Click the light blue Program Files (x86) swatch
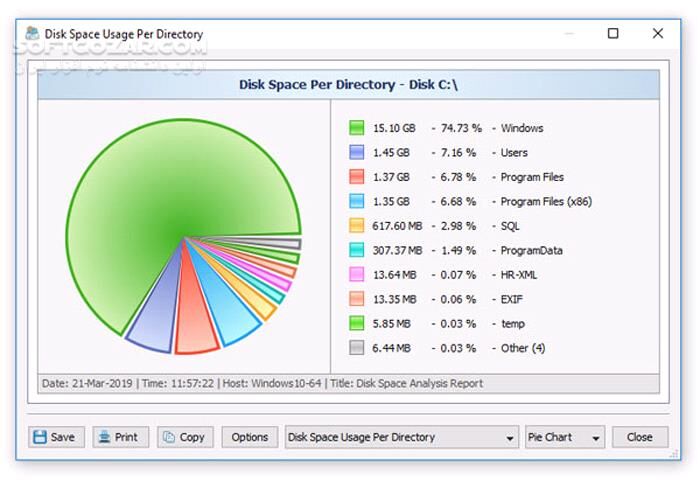700x481 pixels. pos(357,201)
